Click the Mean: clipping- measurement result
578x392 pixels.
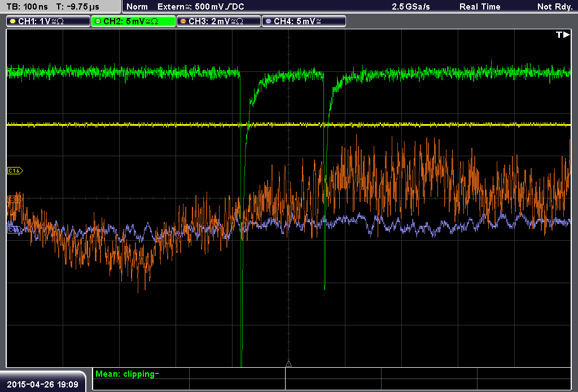point(127,374)
